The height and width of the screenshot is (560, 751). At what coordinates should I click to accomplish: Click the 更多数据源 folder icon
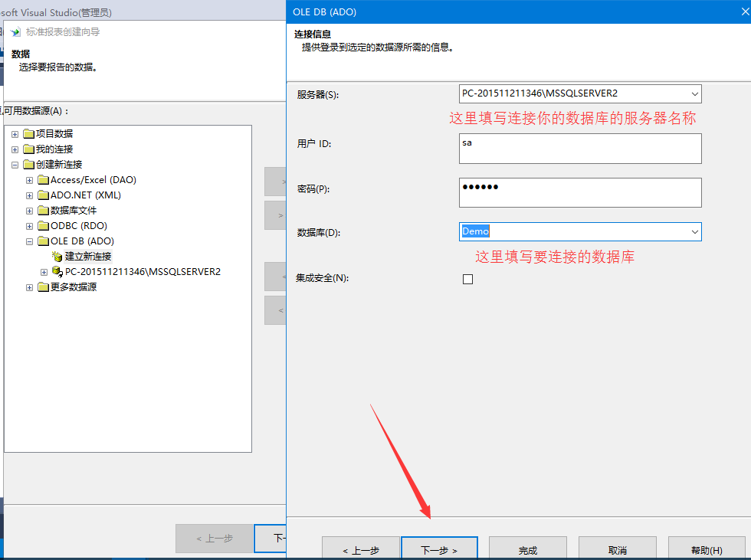click(43, 287)
